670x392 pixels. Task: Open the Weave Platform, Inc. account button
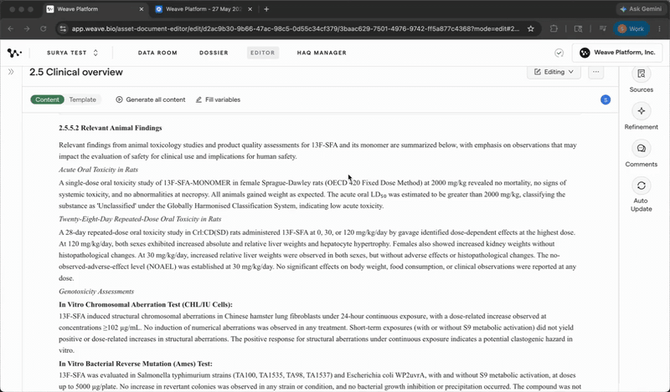coord(617,53)
